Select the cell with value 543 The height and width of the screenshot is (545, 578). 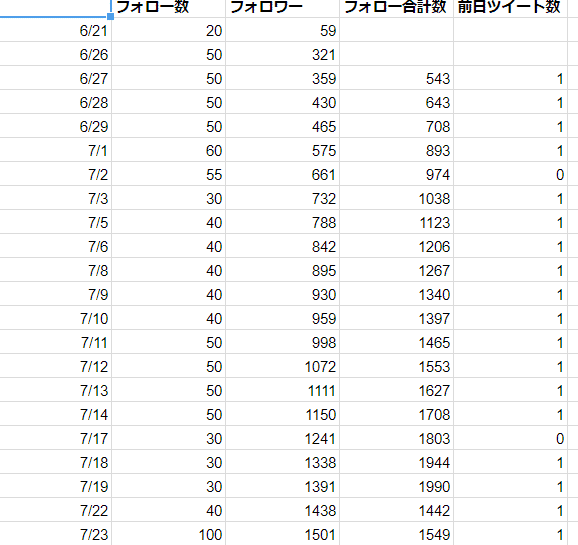pos(396,78)
